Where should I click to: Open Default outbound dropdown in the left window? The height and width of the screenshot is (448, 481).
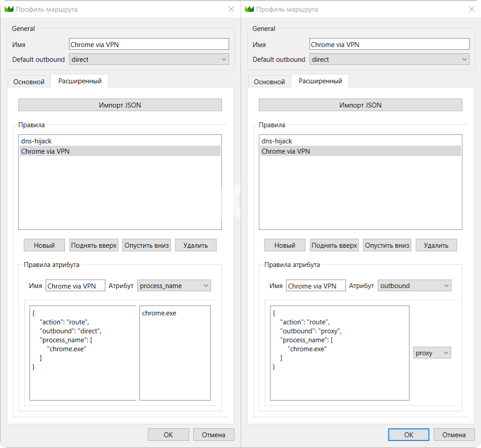coord(149,60)
